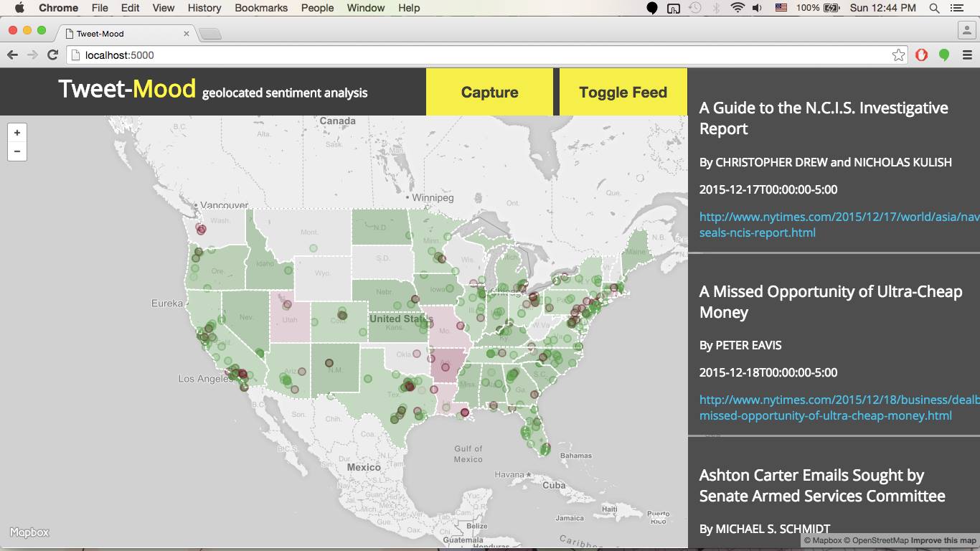Click the Sun 12:44 PM clock

(882, 8)
